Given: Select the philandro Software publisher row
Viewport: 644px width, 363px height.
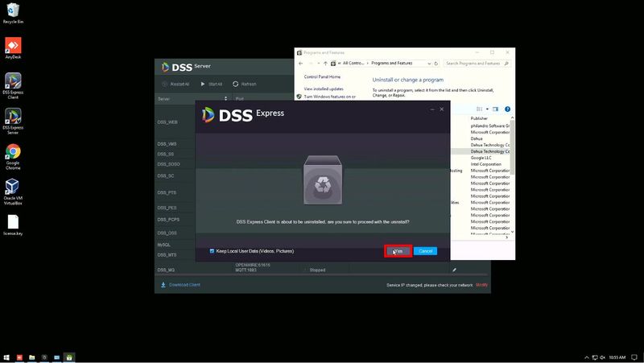Looking at the screenshot, I should (490, 126).
